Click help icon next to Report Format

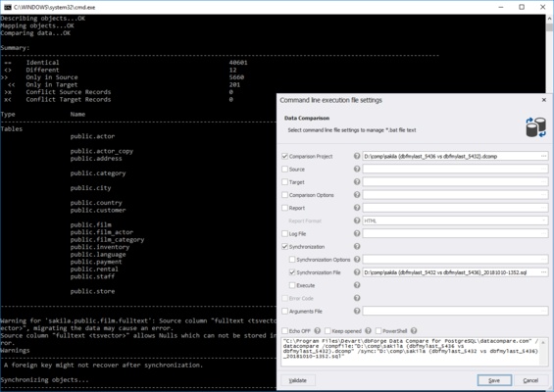click(357, 220)
